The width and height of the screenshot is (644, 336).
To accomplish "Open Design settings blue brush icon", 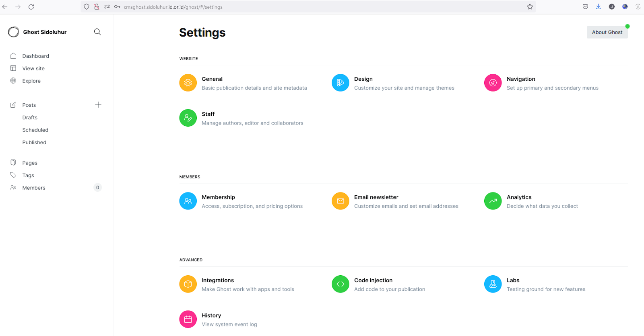I will 341,83.
